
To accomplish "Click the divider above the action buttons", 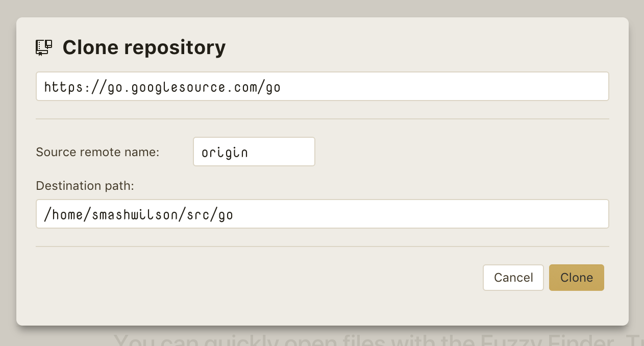I will pyautogui.click(x=322, y=246).
